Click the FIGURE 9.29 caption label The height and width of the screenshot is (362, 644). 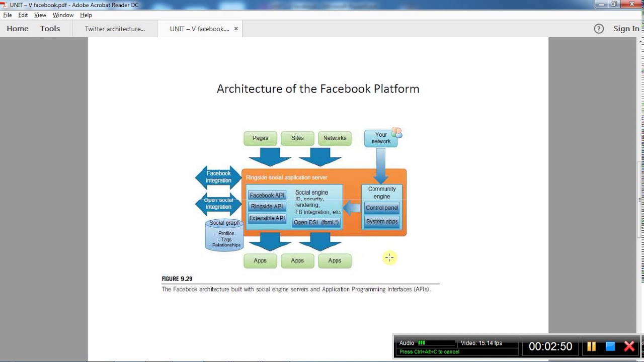click(x=177, y=279)
